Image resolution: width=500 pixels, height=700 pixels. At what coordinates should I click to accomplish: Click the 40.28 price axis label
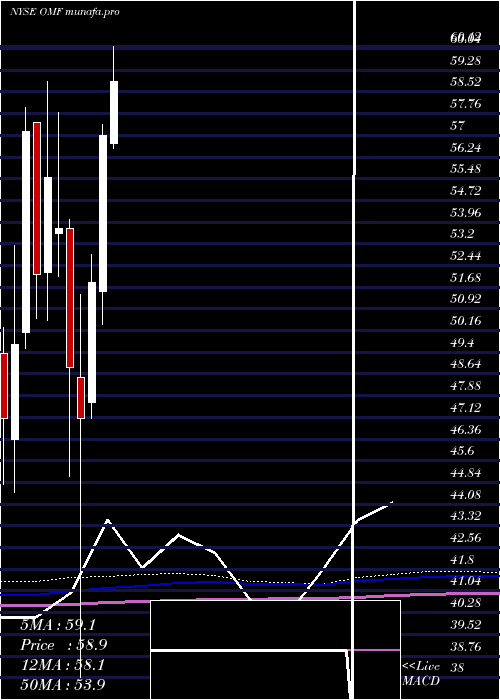(x=465, y=603)
